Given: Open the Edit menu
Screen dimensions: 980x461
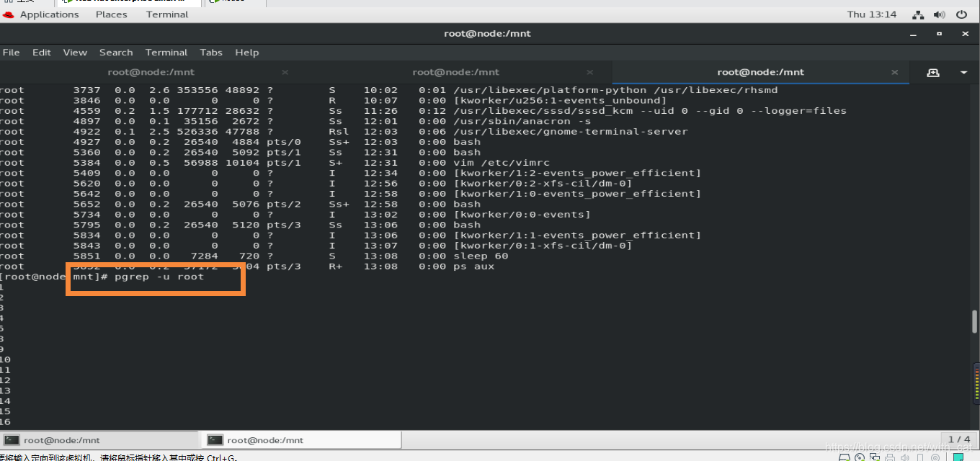Looking at the screenshot, I should [42, 53].
